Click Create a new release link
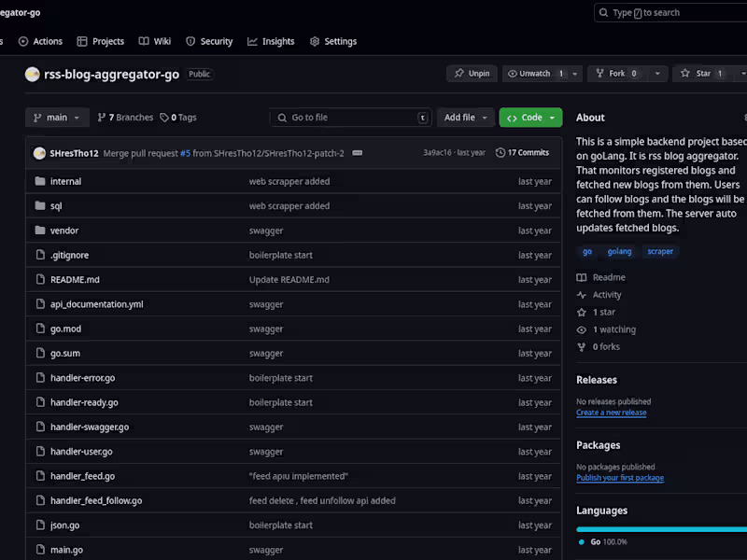The width and height of the screenshot is (747, 560). [611, 413]
